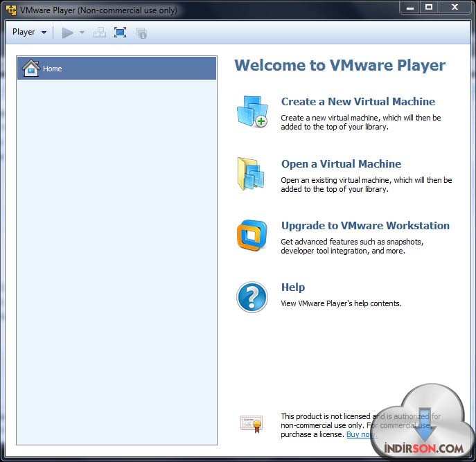Open the Player menu dropdown
Viewport: 476px width, 462px height.
[29, 32]
